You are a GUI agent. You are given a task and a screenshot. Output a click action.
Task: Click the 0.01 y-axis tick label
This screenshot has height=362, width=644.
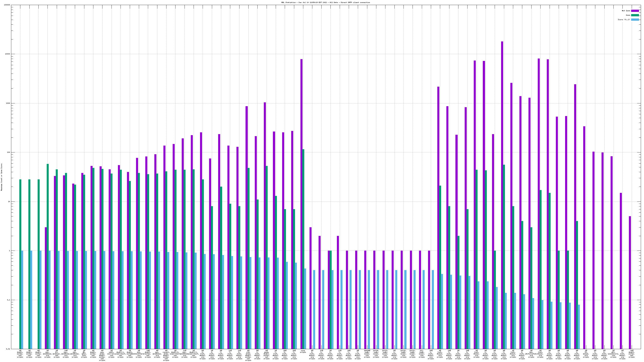coord(8,349)
